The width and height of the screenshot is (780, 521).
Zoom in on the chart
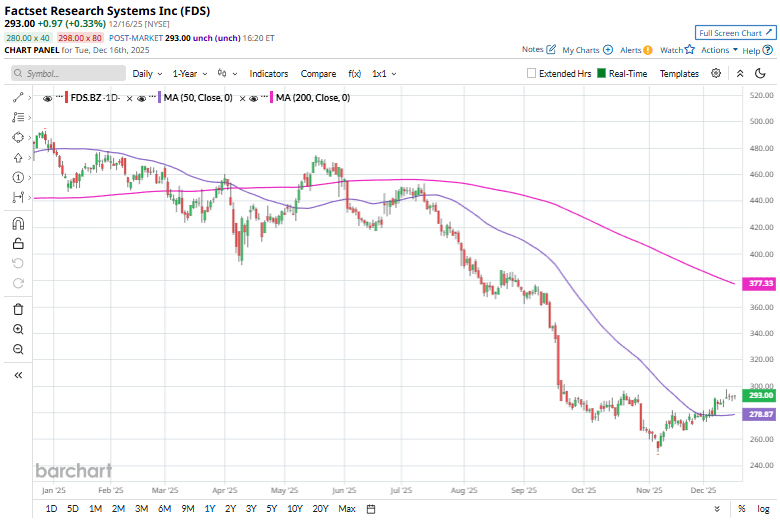(x=18, y=329)
